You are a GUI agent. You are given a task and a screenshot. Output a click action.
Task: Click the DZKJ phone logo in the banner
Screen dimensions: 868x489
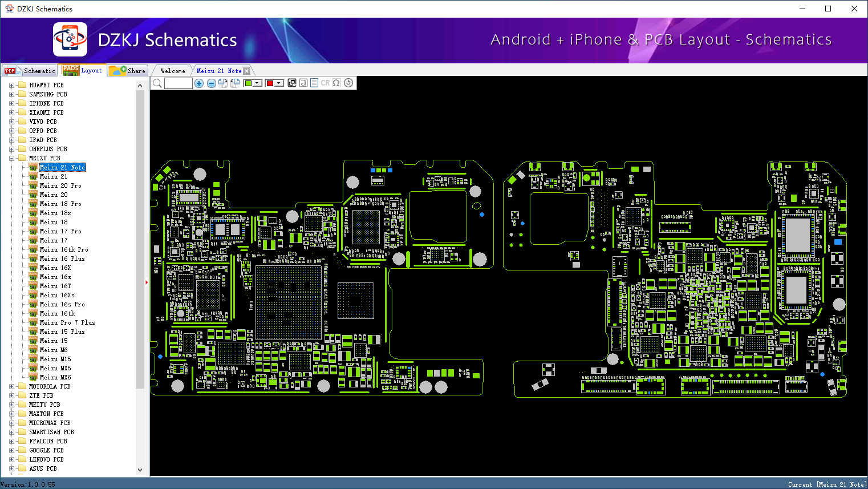coord(70,39)
